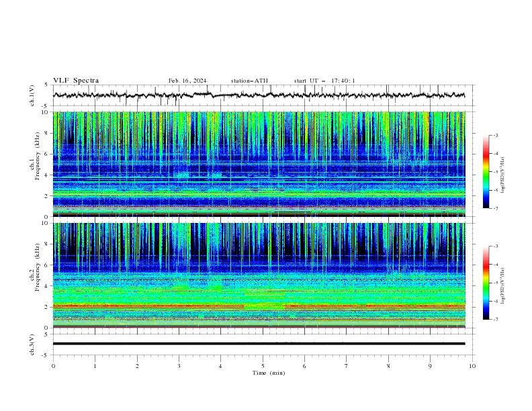Click time axis tick label "2"
The width and height of the screenshot is (532, 411).
click(x=137, y=366)
